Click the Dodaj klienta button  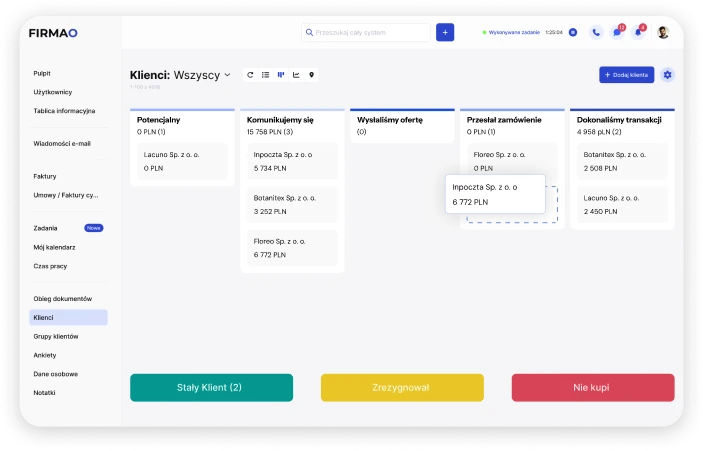coord(626,75)
